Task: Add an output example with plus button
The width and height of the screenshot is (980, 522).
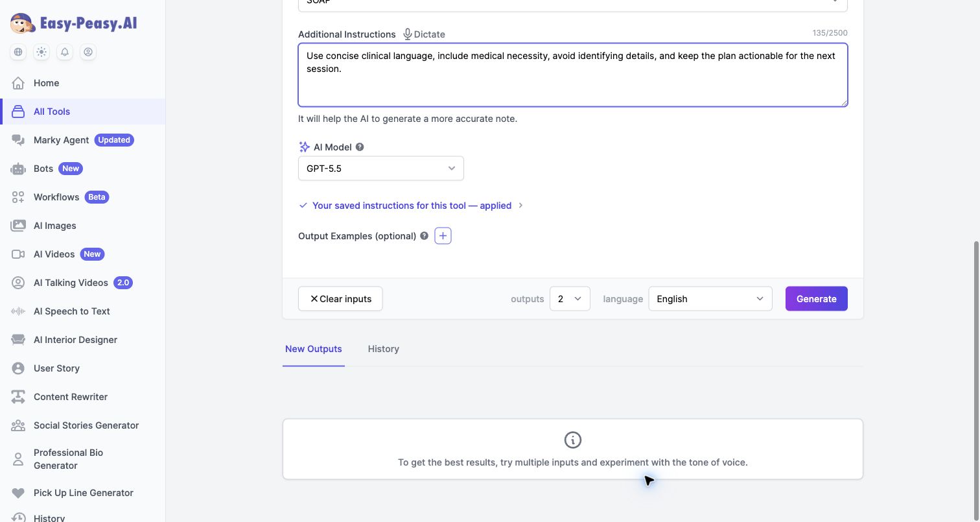Action: point(443,236)
